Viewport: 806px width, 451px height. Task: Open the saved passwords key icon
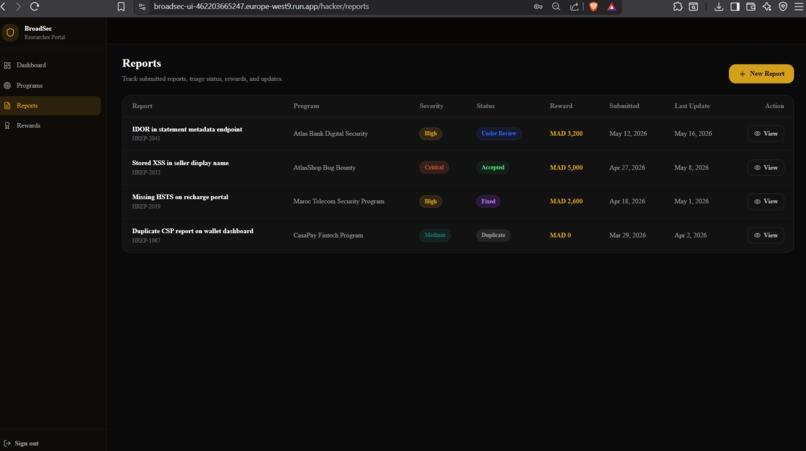click(x=538, y=7)
